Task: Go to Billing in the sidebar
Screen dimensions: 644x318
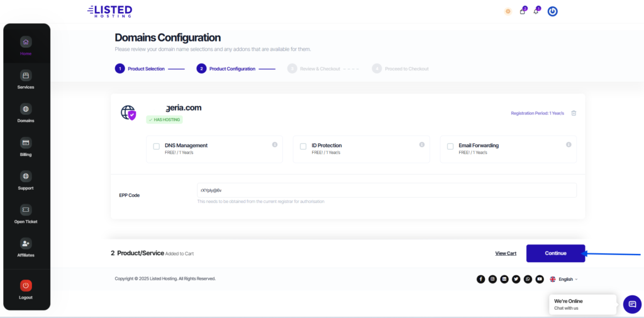Action: pos(26,147)
